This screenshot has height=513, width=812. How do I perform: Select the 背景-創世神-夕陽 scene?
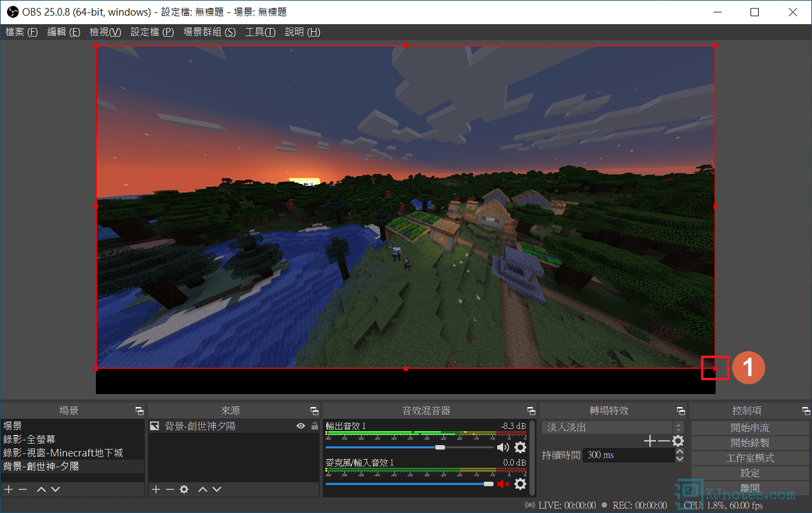72,466
